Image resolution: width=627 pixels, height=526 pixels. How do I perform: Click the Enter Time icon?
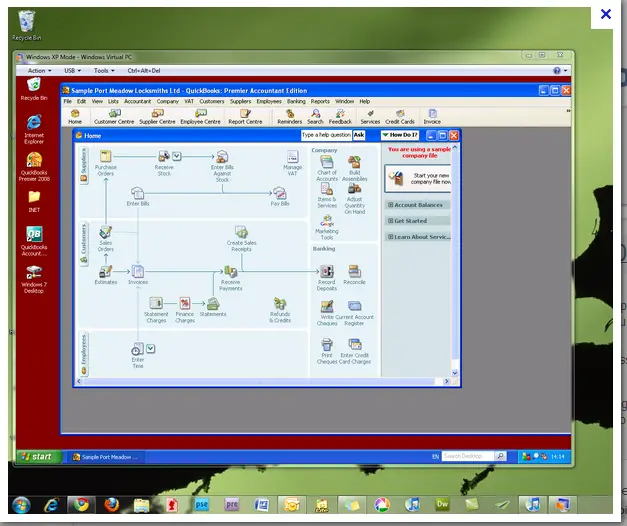pos(138,349)
